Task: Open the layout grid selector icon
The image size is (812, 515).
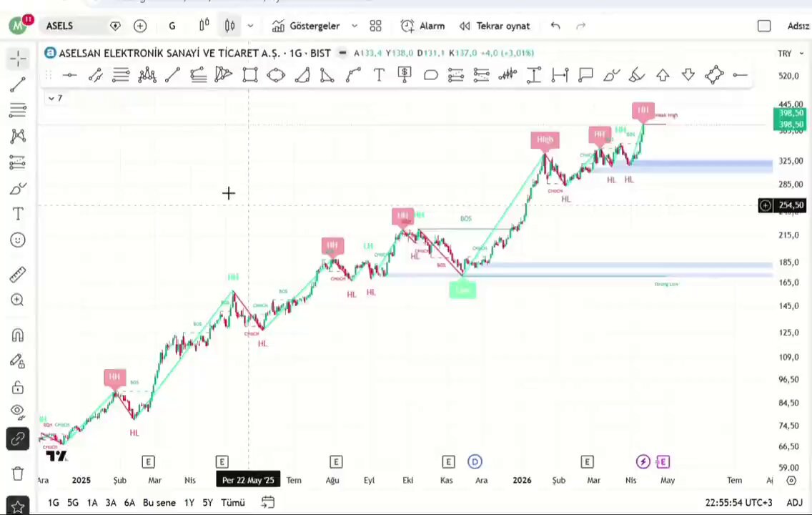Action: point(375,26)
